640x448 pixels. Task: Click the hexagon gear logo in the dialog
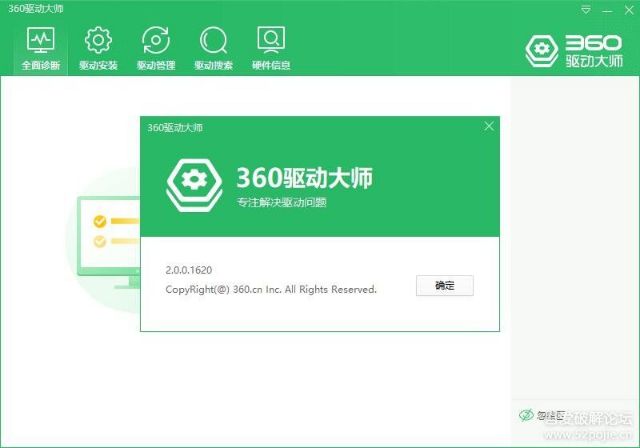[x=194, y=184]
